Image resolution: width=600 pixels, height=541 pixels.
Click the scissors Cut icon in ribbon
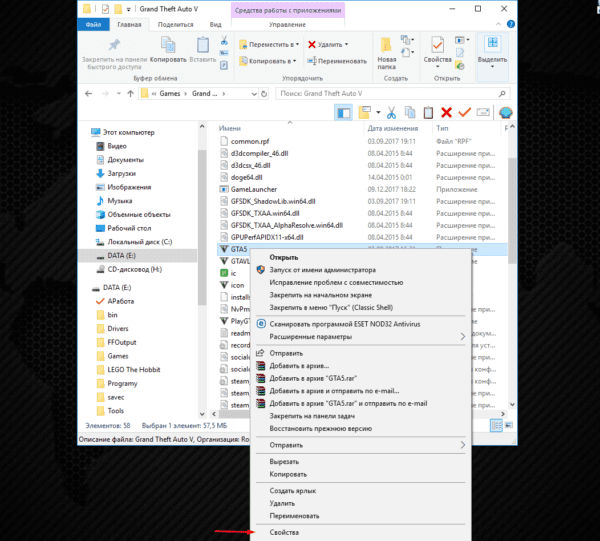click(x=224, y=40)
